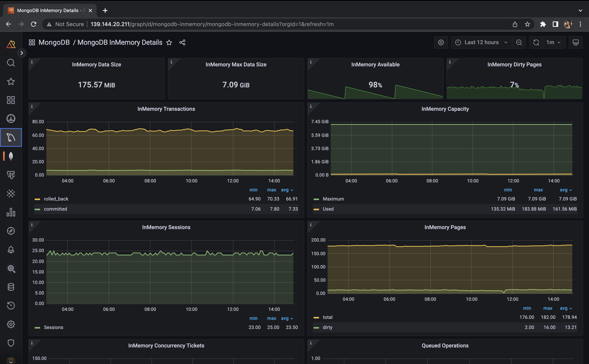Cycle view mode with the monitor icon
589x364 pixels.
pos(576,43)
